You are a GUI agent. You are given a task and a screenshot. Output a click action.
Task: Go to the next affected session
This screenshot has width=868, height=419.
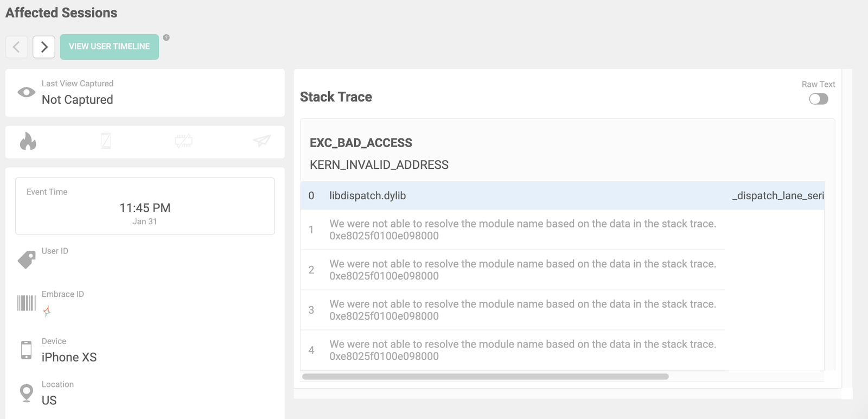pyautogui.click(x=44, y=47)
